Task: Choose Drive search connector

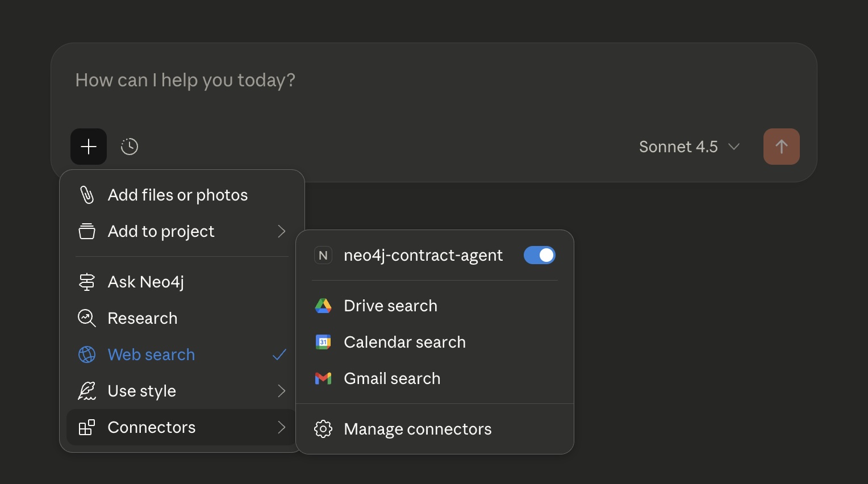Action: (391, 306)
